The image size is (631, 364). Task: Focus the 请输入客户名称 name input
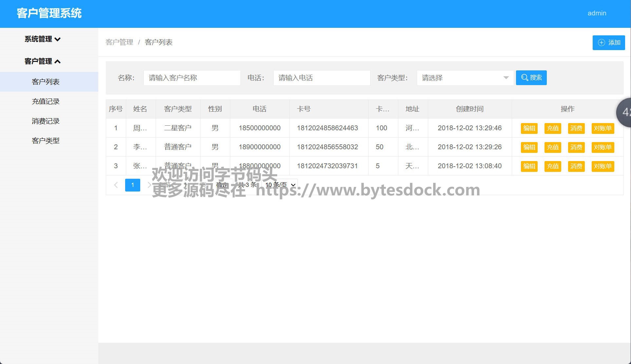tap(192, 78)
